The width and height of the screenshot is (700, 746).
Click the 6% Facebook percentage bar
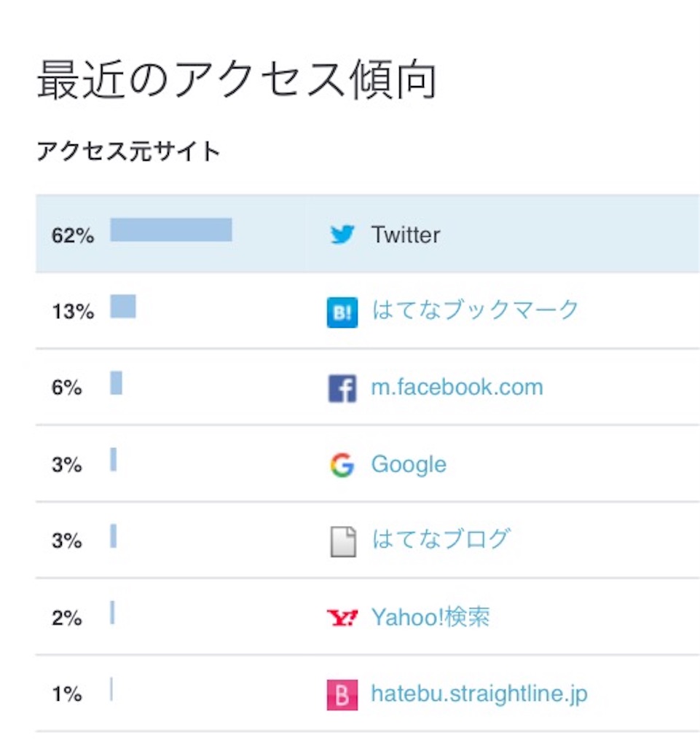click(x=116, y=382)
